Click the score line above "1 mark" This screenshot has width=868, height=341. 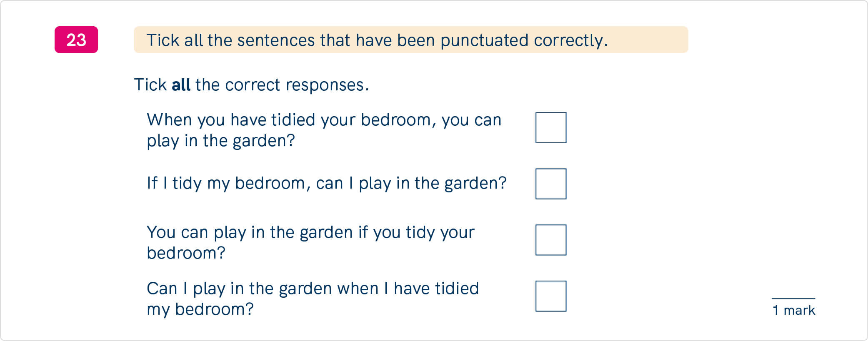coord(793,299)
